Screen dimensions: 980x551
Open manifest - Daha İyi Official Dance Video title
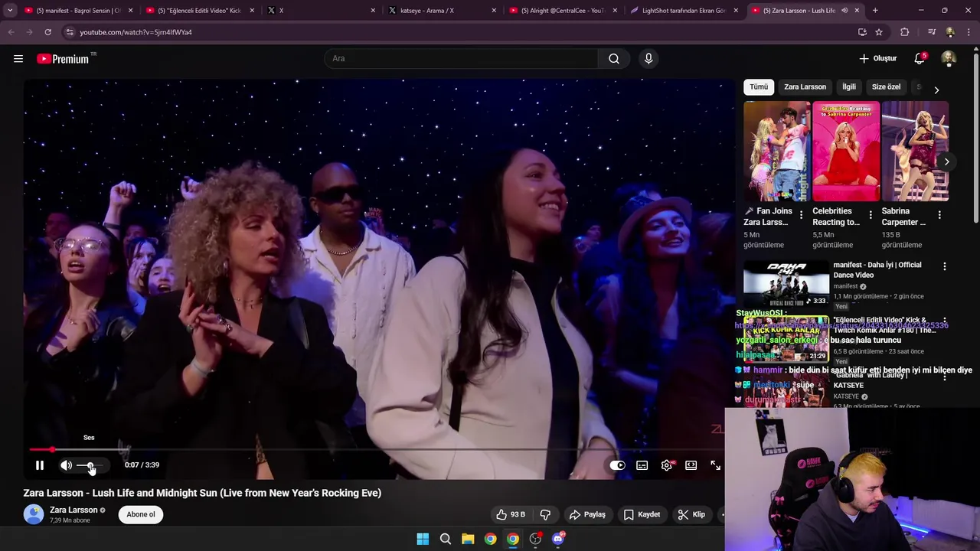(877, 270)
